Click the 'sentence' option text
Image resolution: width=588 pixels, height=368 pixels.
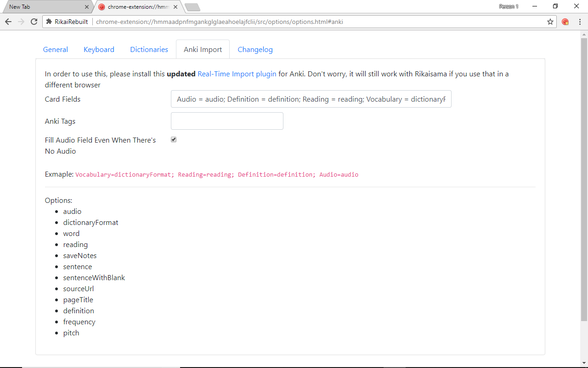78,267
